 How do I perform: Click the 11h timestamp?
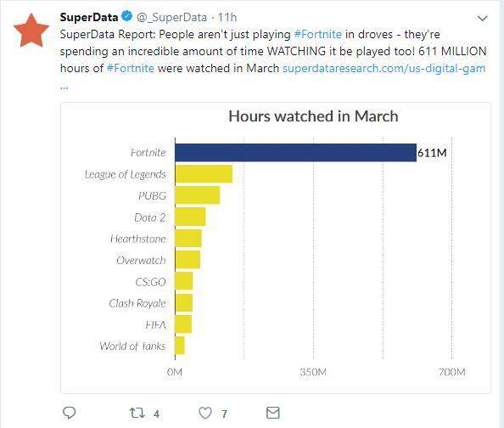[227, 17]
